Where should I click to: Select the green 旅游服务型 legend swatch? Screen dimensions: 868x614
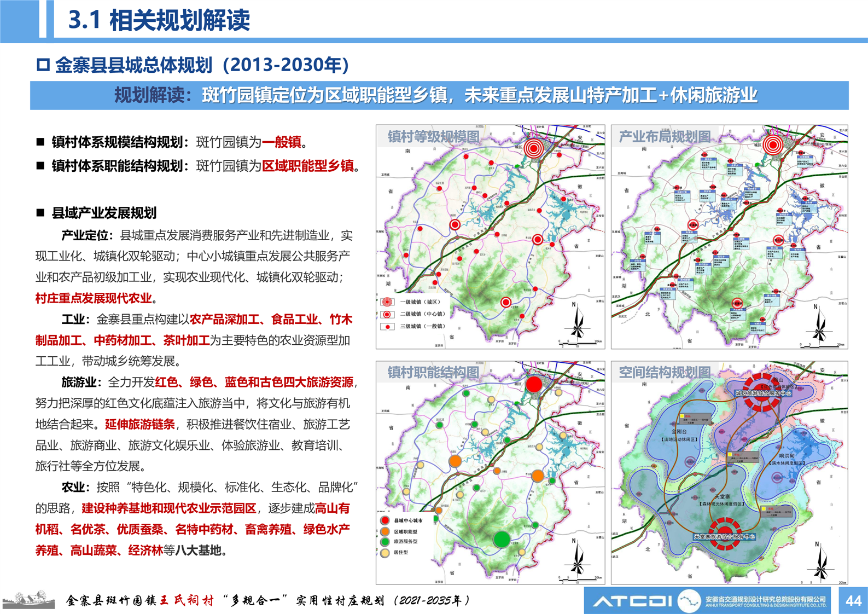(x=385, y=542)
